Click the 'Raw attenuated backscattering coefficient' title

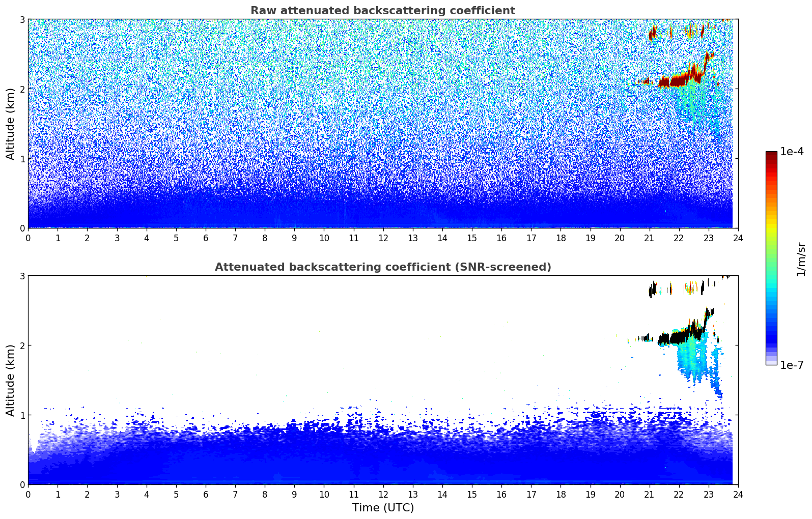pyautogui.click(x=383, y=11)
